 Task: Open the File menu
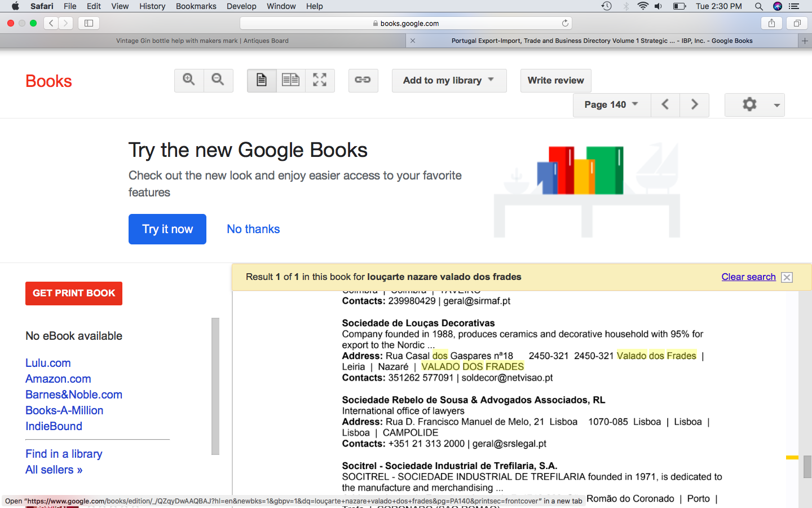[x=70, y=6]
